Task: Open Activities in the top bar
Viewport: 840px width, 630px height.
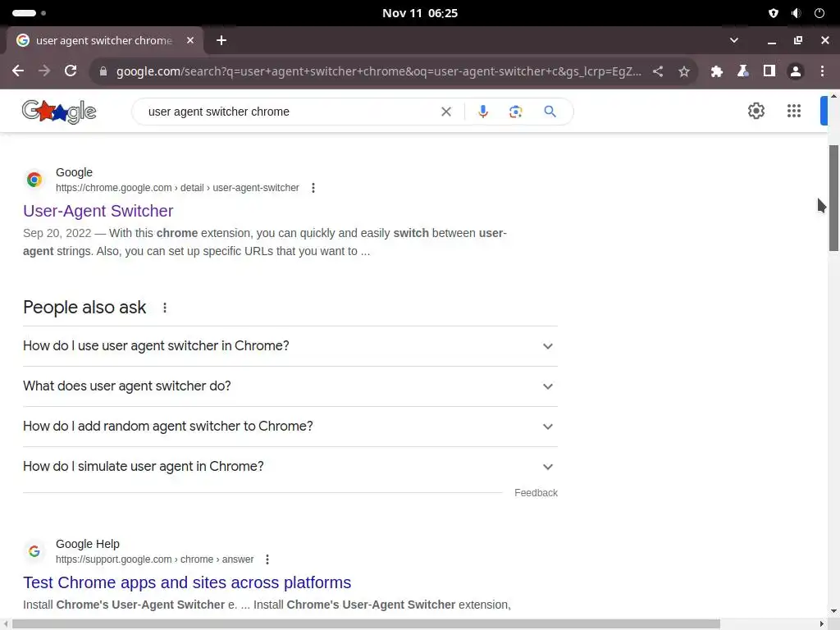Action: [29, 13]
